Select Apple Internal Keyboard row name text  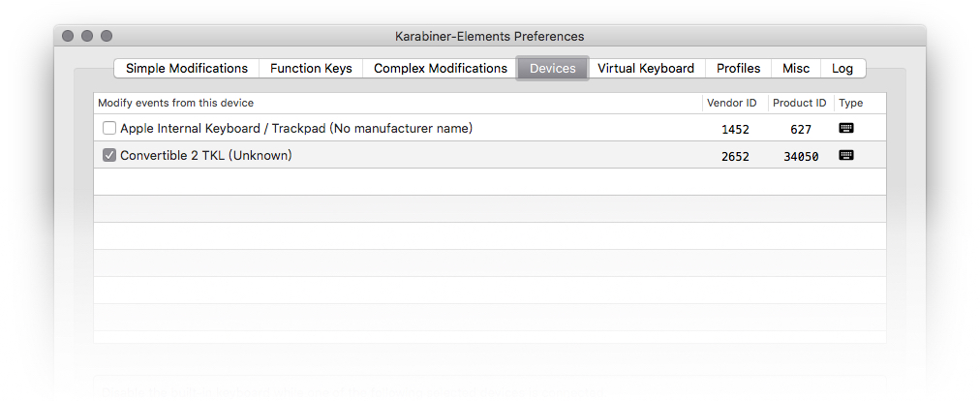296,128
